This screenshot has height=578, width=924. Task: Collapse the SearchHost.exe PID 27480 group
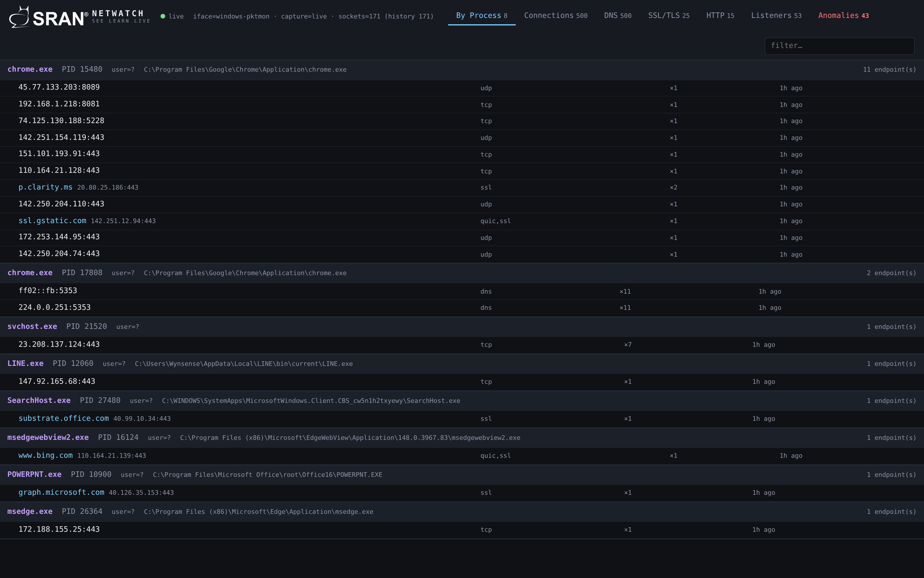pos(462,401)
